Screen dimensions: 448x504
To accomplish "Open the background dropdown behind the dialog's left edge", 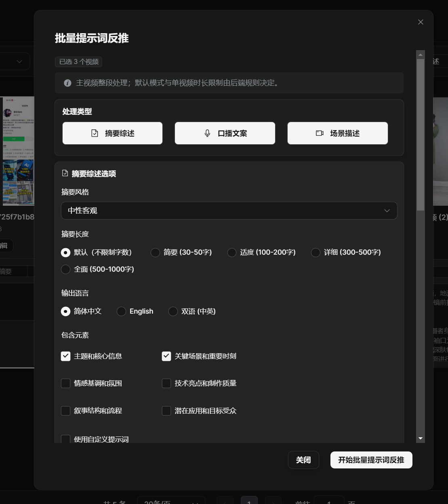I will (x=15, y=61).
